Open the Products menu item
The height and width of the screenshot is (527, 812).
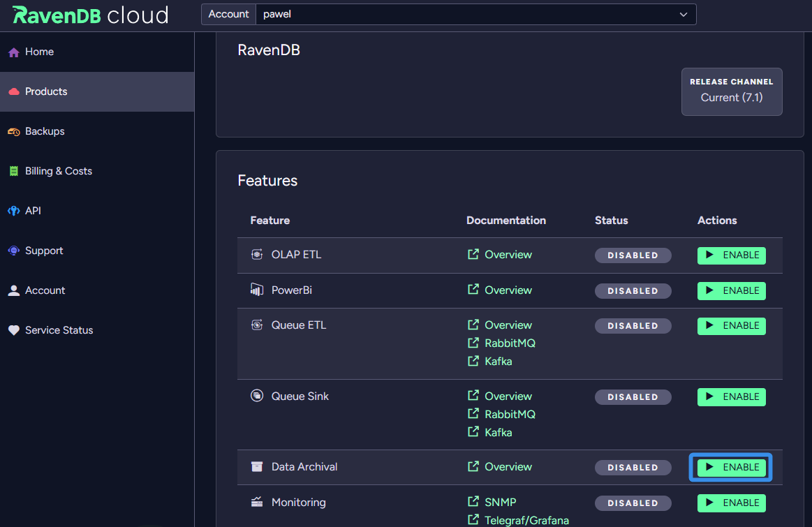pos(46,91)
